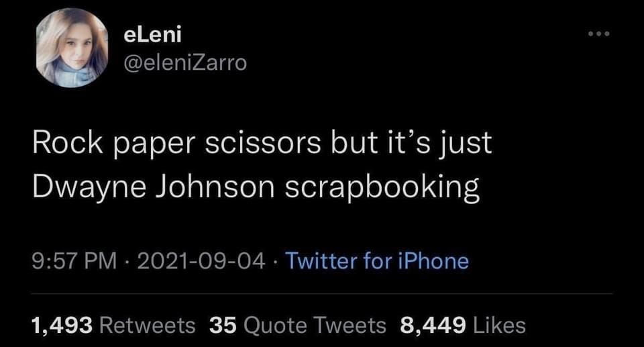644x347 pixels.
Task: Open the Twitter for iPhone source link
Action: (376, 260)
